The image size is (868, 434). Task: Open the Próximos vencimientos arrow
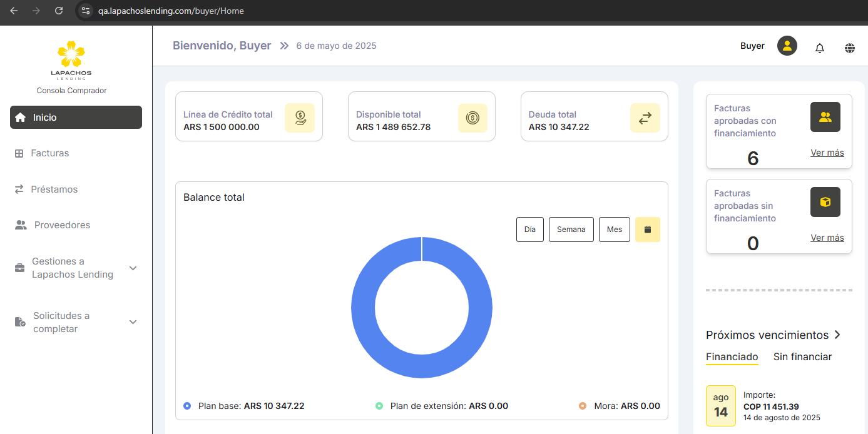[837, 335]
